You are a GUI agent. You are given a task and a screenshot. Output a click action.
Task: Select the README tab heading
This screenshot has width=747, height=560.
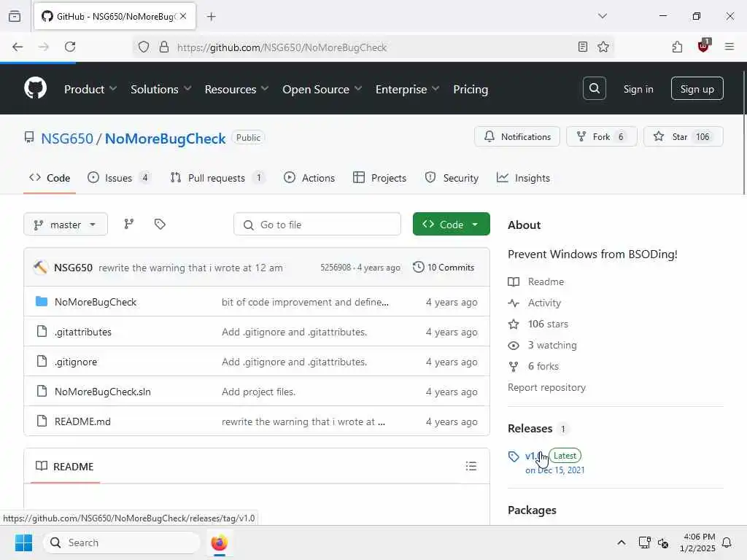coord(65,466)
